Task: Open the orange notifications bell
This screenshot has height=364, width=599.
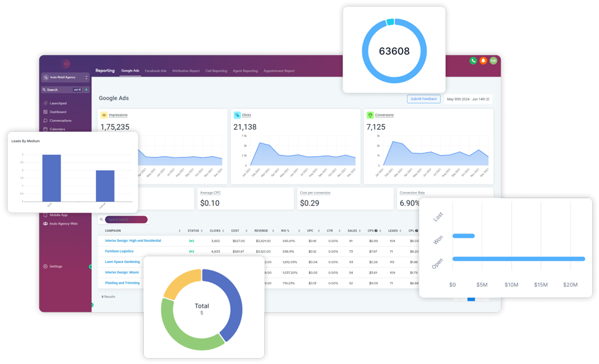Action: [x=483, y=61]
